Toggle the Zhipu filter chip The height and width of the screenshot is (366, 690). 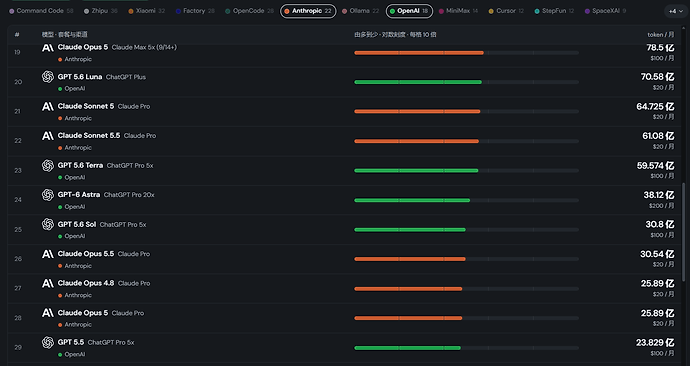(100, 11)
